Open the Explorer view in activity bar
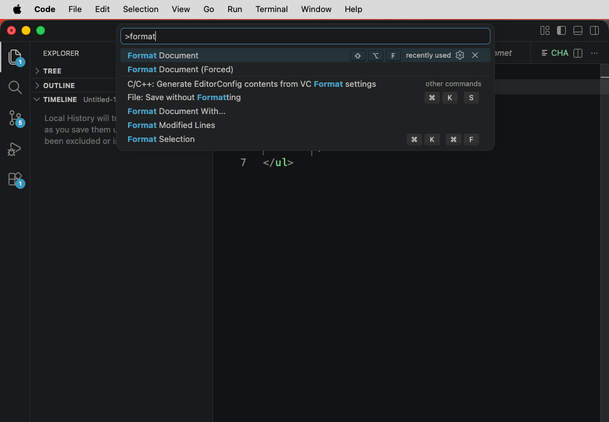The width and height of the screenshot is (609, 422). point(15,57)
